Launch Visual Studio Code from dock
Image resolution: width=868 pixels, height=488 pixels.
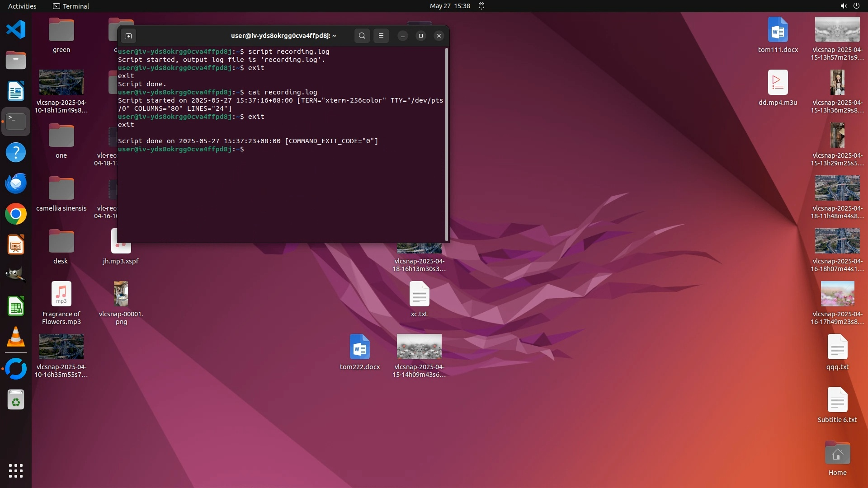tap(16, 30)
